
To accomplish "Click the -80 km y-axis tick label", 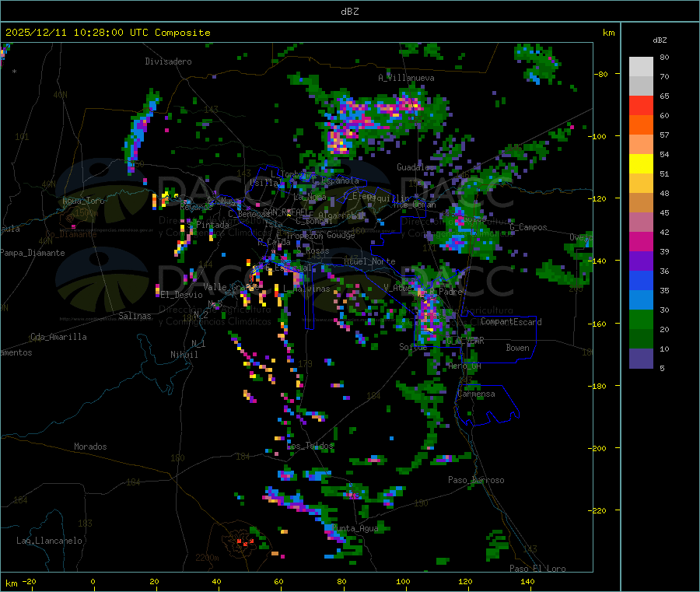I will point(600,74).
